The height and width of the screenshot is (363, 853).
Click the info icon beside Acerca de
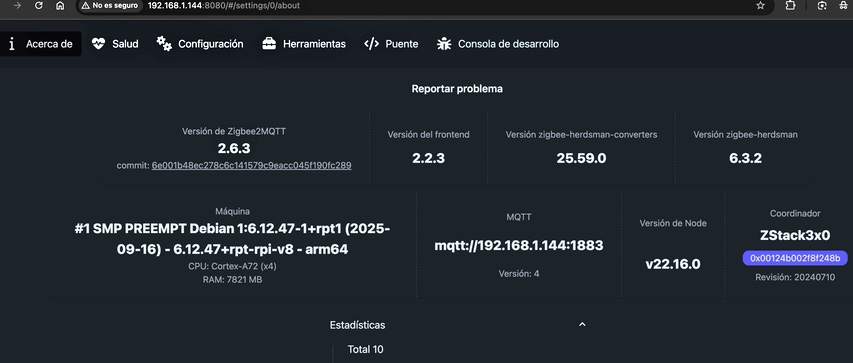[11, 44]
